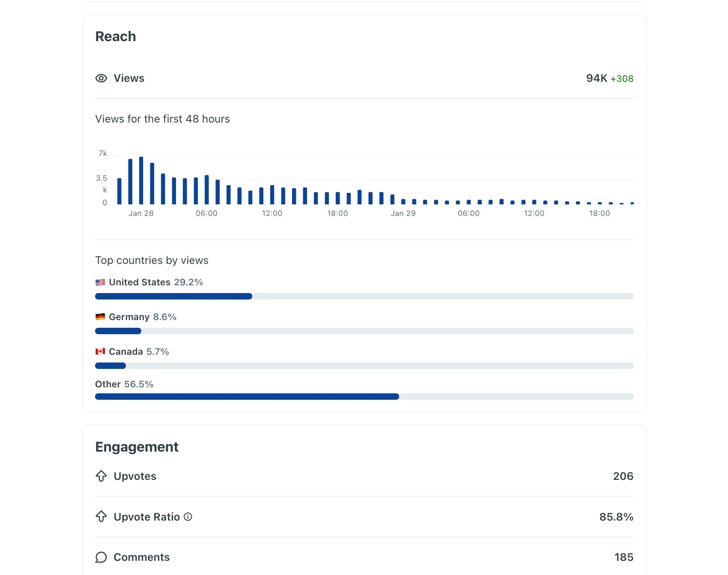Click the United States flag icon
The width and height of the screenshot is (728, 575).
100,282
